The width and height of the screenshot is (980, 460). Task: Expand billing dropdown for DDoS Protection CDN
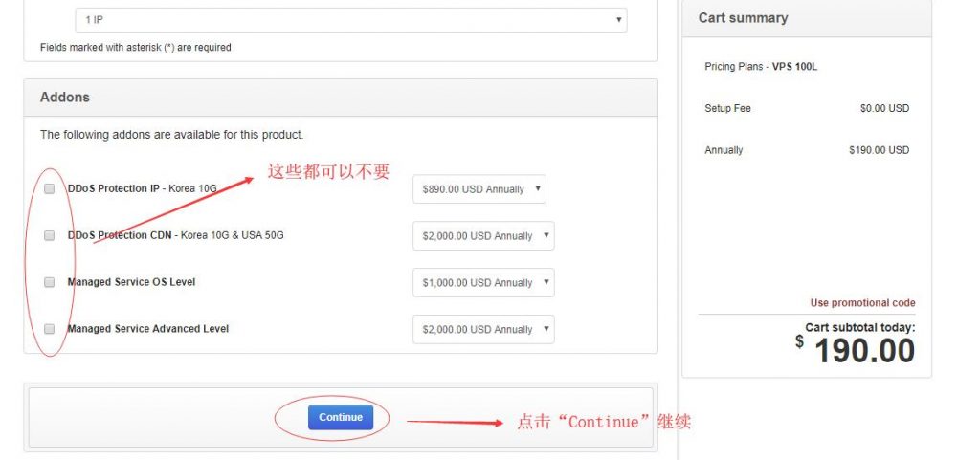(483, 236)
